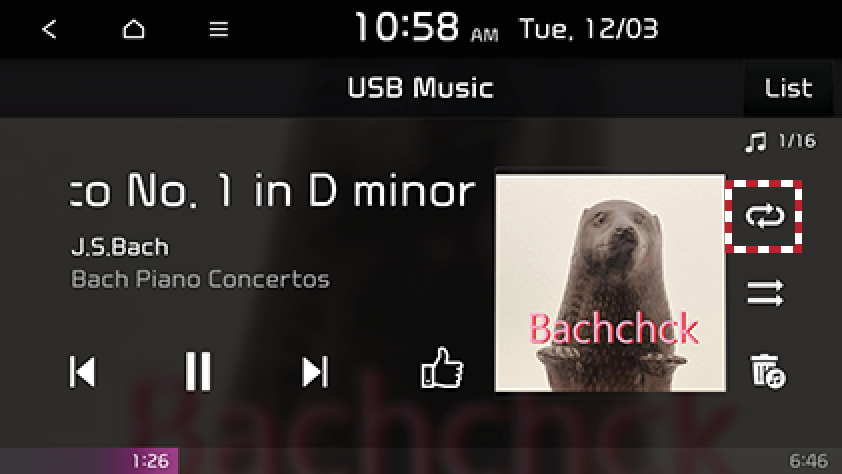
Task: Tap the delete song trash icon
Action: click(767, 371)
